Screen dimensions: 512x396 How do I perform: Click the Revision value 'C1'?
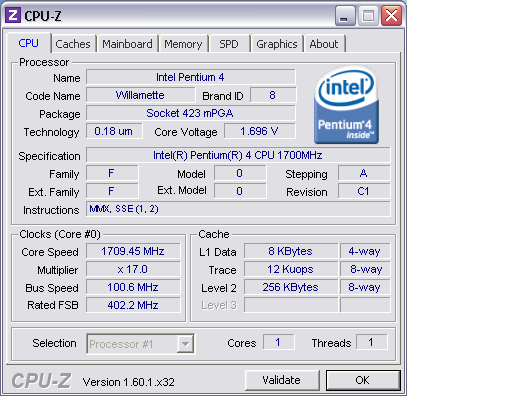(364, 191)
